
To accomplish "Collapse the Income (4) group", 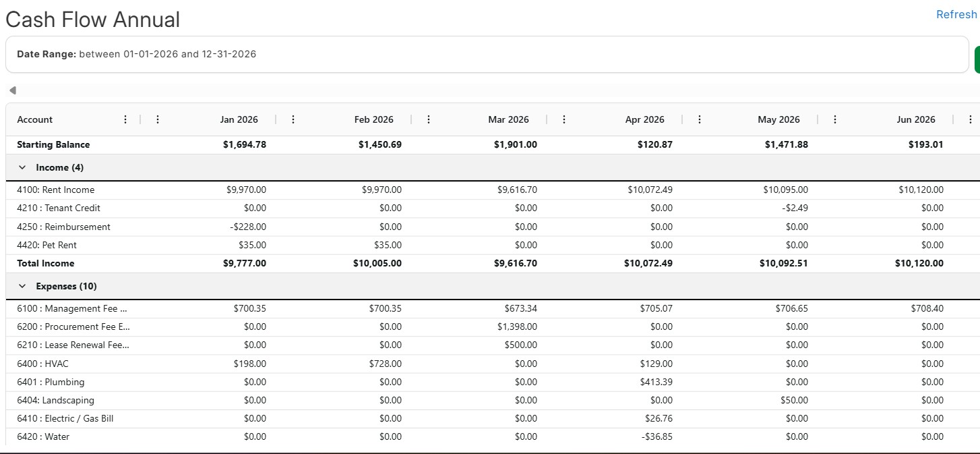I will click(x=22, y=167).
